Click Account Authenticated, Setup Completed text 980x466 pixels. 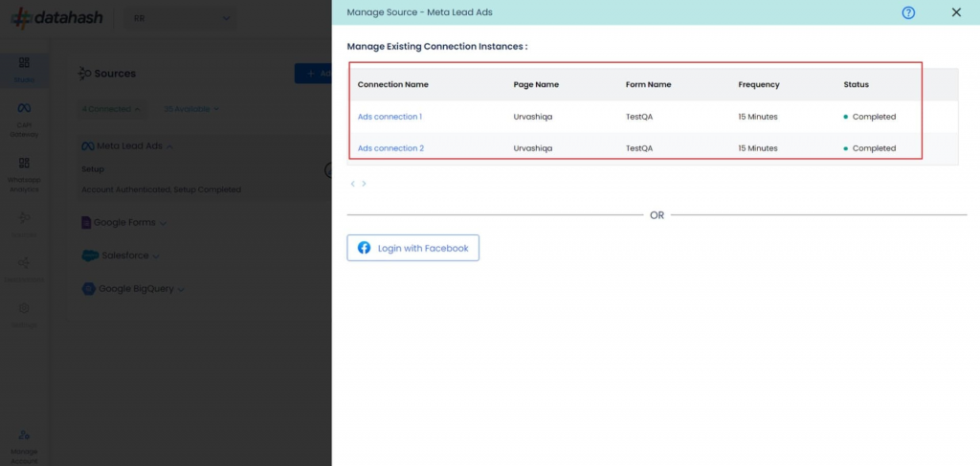(x=161, y=189)
